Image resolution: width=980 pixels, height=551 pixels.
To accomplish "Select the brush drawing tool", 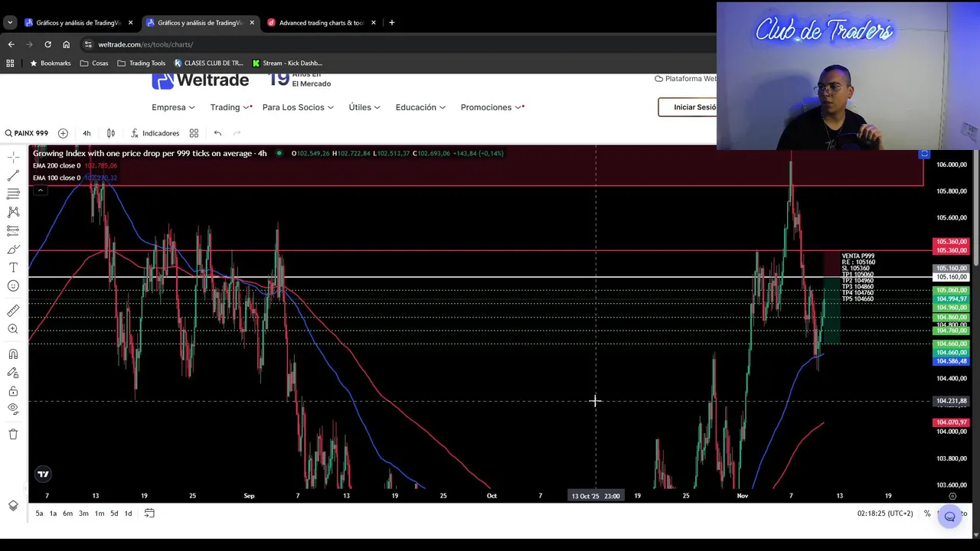I will pyautogui.click(x=13, y=249).
